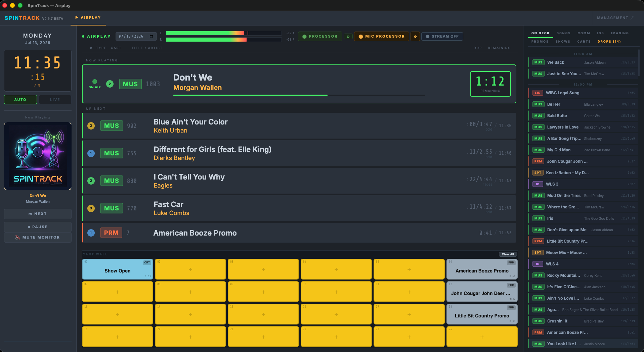644x352 pixels.
Task: Toggle the Stream Off button
Action: (442, 36)
